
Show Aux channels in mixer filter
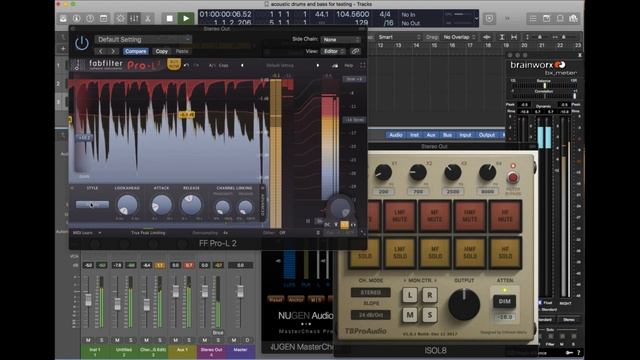click(431, 135)
